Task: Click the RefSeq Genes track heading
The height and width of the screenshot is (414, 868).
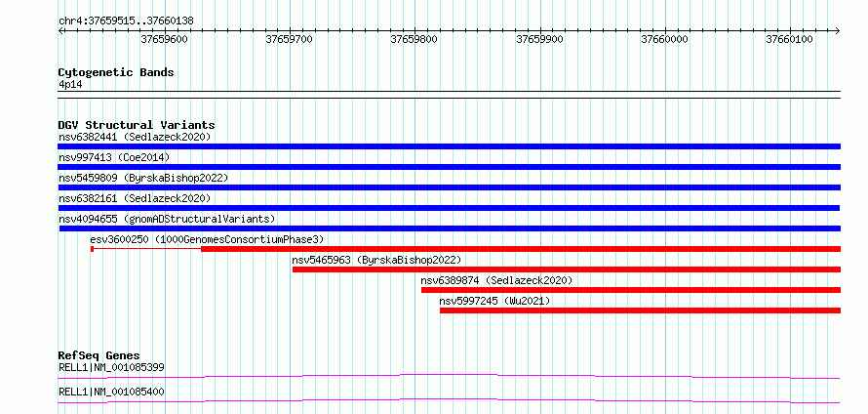Action: tap(99, 355)
